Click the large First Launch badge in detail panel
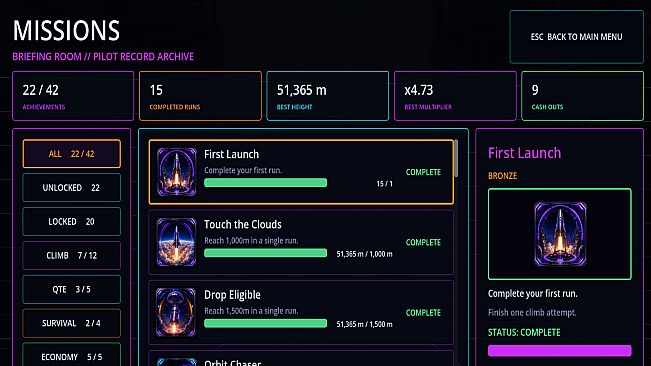The image size is (651, 366). click(x=560, y=234)
